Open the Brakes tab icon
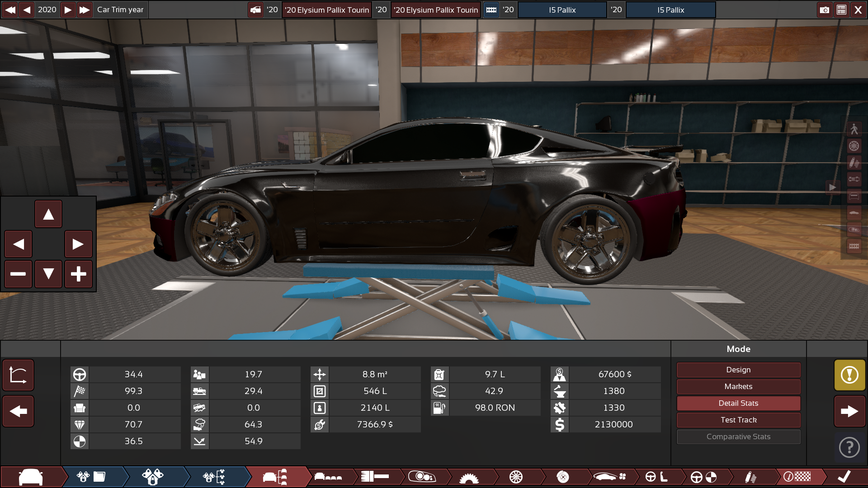This screenshot has height=488, width=868. (x=563, y=477)
